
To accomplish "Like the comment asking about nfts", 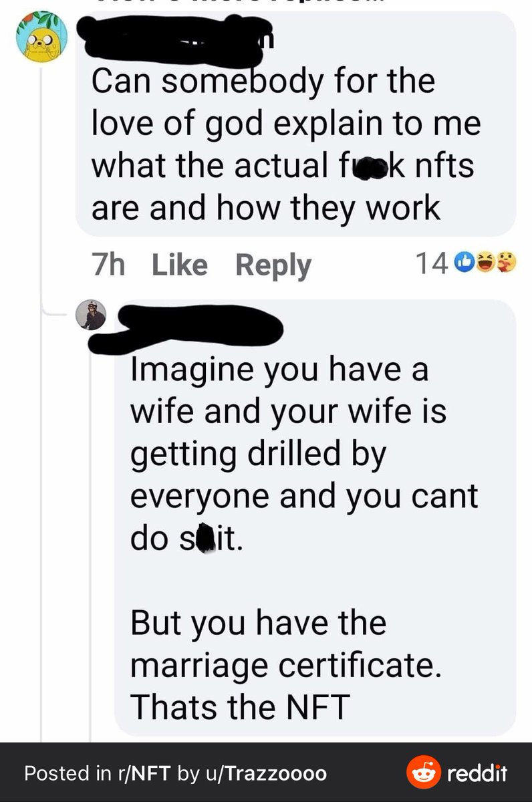I will pos(180,265).
